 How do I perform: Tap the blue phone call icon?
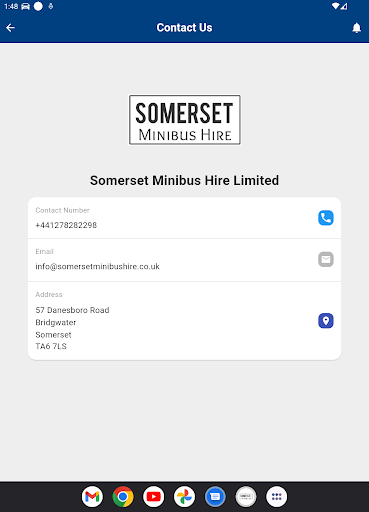click(326, 218)
